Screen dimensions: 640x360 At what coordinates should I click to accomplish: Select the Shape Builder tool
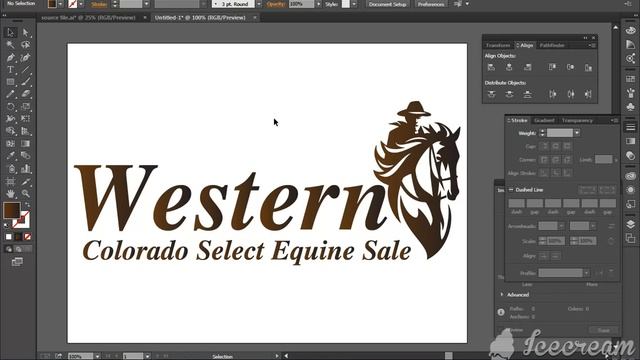[x=11, y=131]
